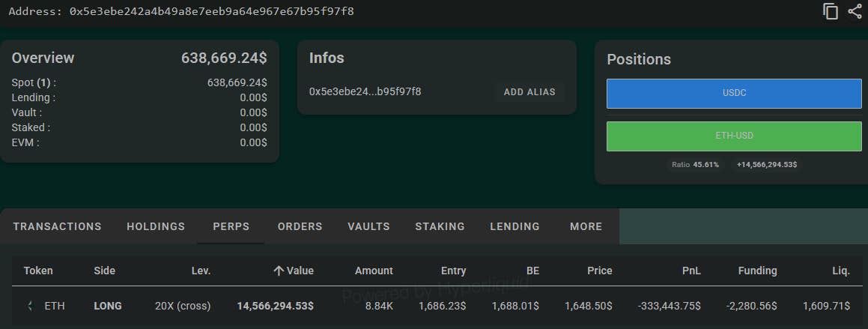868x329 pixels.
Task: Sort by Value column arrow
Action: 279,271
